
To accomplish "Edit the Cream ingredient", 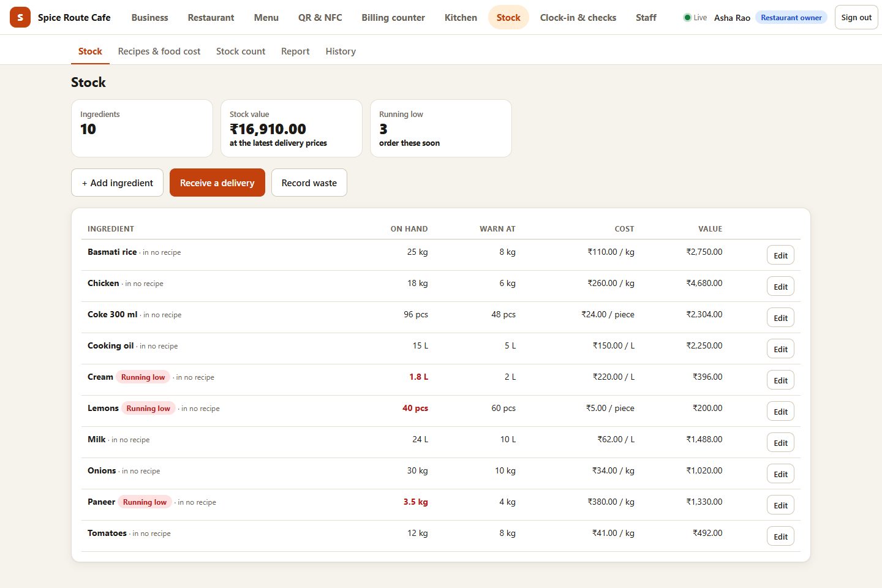I will pyautogui.click(x=780, y=380).
